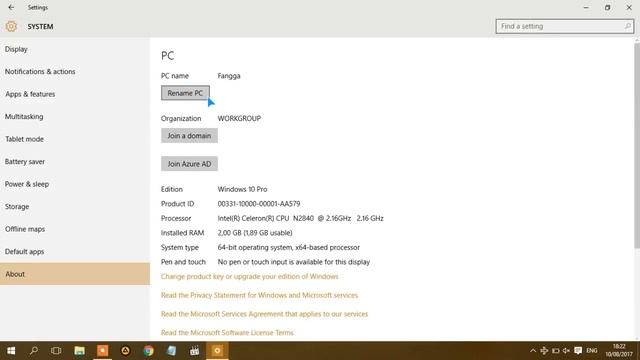Select Battery saver category

(75, 161)
